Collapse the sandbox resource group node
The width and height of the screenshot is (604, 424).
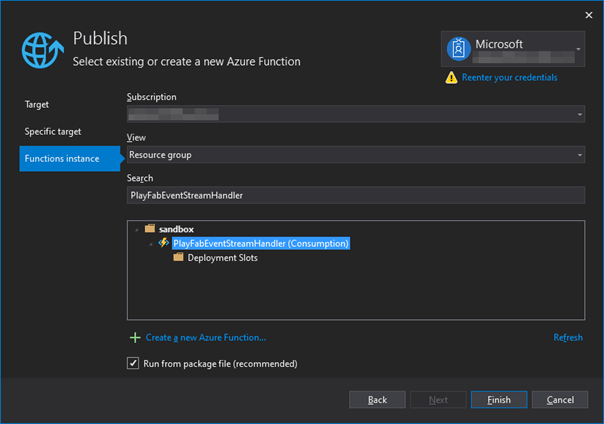137,229
